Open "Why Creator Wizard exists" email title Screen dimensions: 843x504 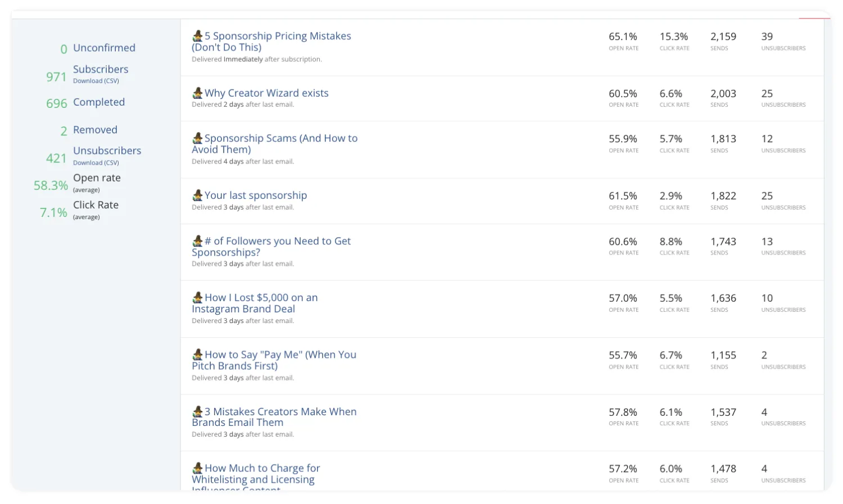coord(266,93)
